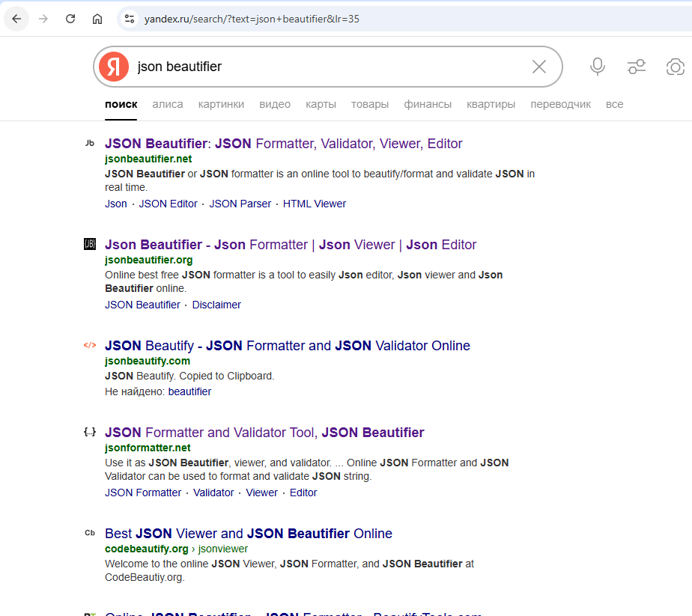Screen dimensions: 692x616
Task: Open the Disclaimer sitelink
Action: pyautogui.click(x=216, y=305)
